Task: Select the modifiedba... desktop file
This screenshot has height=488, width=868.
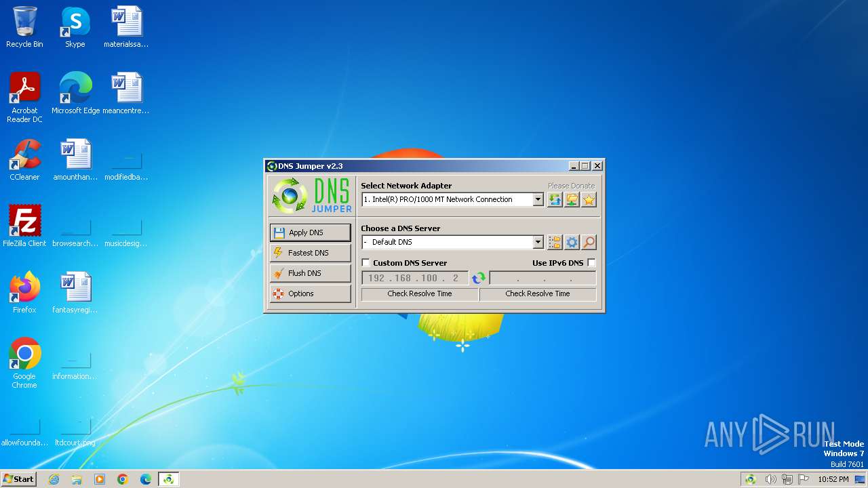Action: pyautogui.click(x=126, y=165)
